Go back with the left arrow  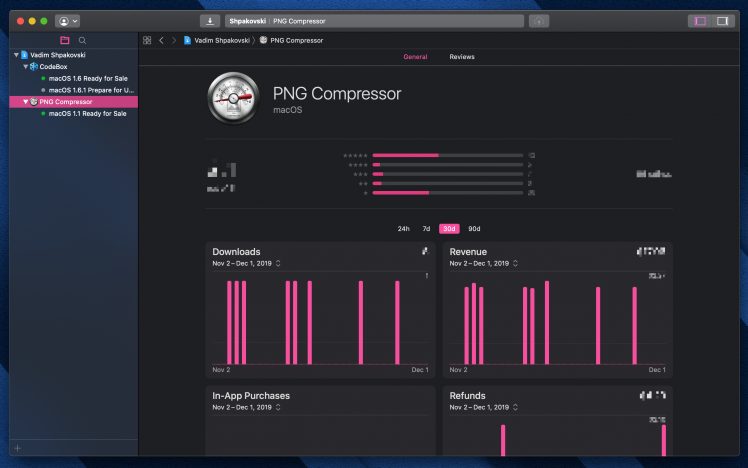point(161,40)
